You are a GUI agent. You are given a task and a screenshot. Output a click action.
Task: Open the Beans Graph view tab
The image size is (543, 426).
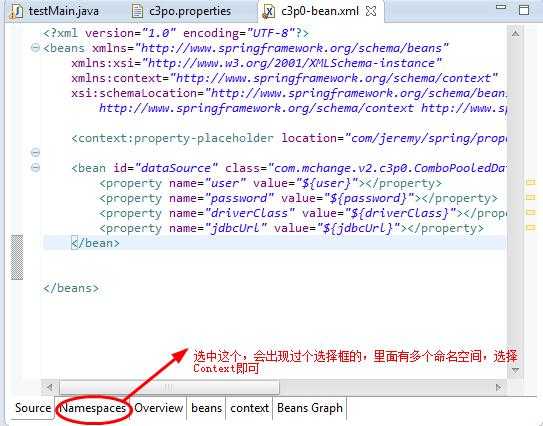pyautogui.click(x=310, y=408)
